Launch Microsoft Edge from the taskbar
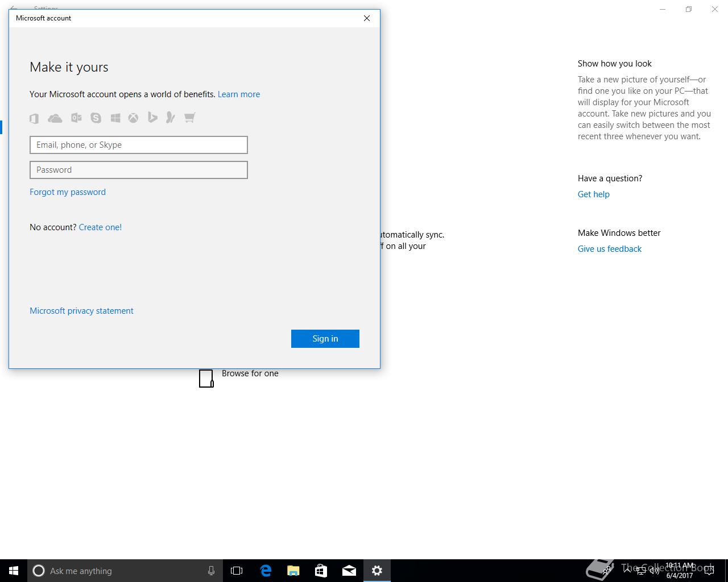 [266, 571]
